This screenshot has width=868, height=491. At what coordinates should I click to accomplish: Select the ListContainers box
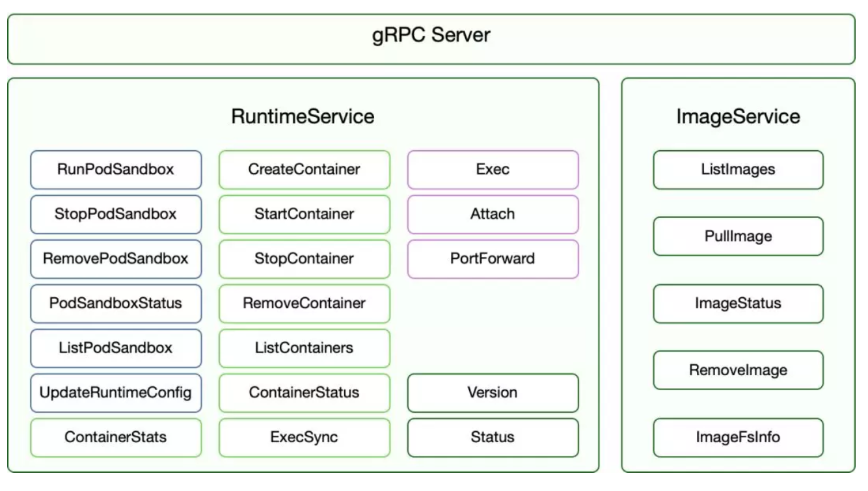[x=304, y=348]
